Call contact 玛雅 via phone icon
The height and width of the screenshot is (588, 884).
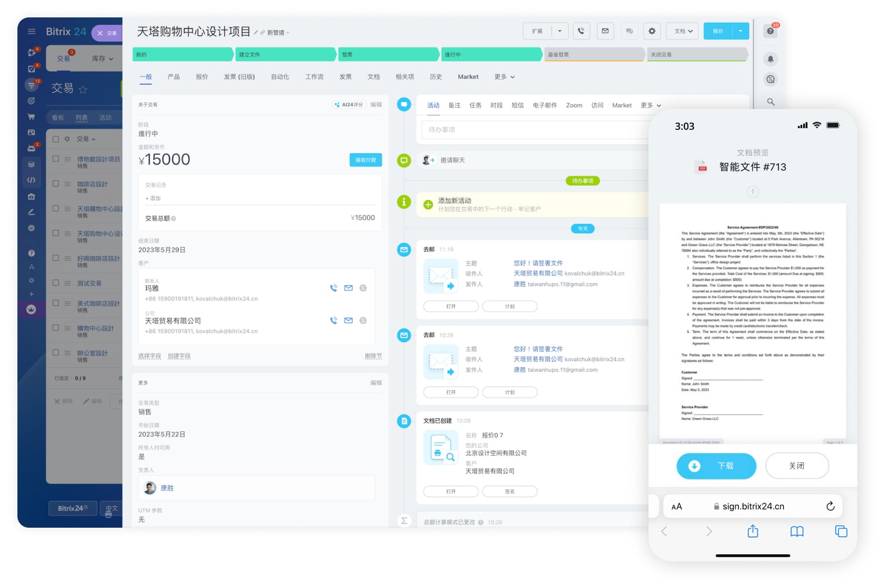(x=334, y=288)
